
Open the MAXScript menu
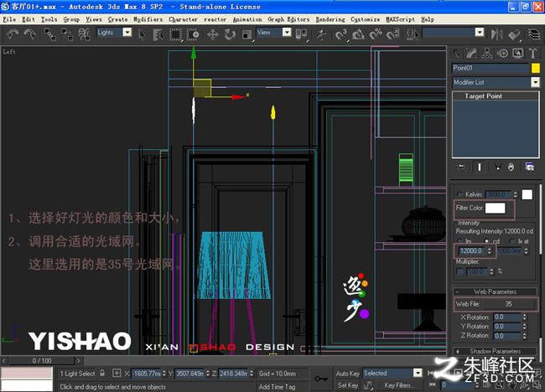click(401, 19)
